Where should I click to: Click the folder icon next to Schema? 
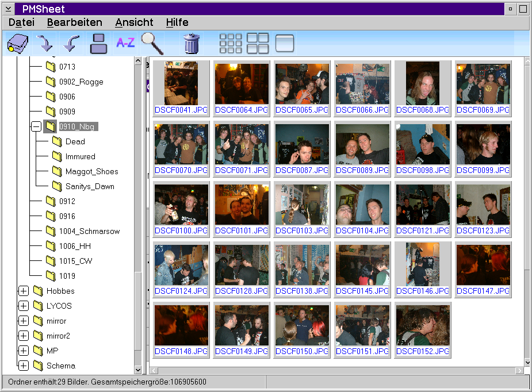38,366
